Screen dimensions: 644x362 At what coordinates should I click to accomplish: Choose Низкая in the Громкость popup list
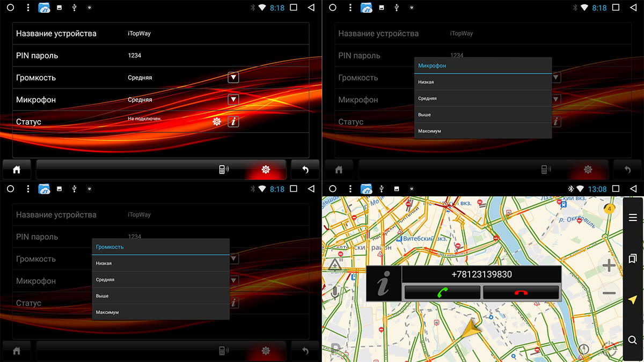coord(160,263)
